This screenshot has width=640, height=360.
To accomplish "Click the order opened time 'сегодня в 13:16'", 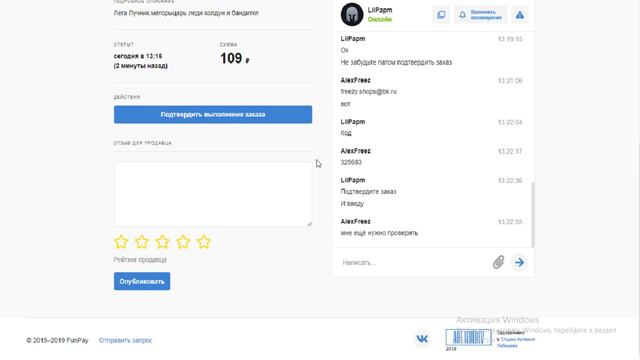I will click(138, 56).
